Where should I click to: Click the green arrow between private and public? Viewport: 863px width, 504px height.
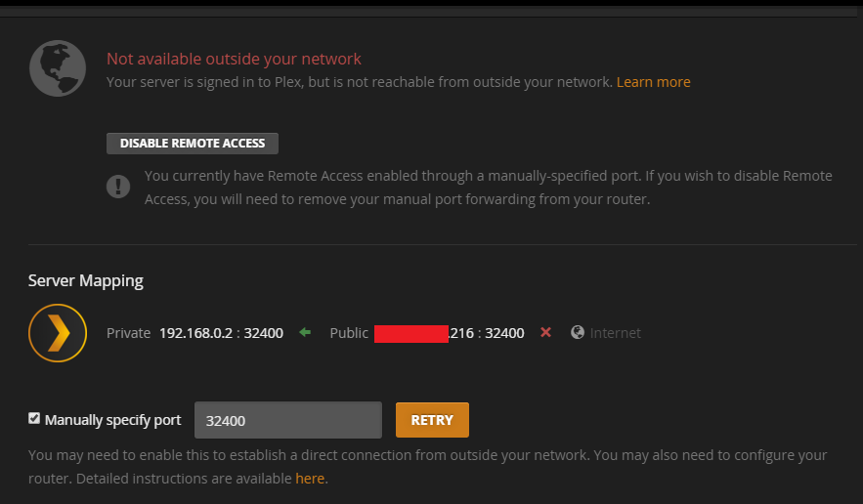[305, 332]
